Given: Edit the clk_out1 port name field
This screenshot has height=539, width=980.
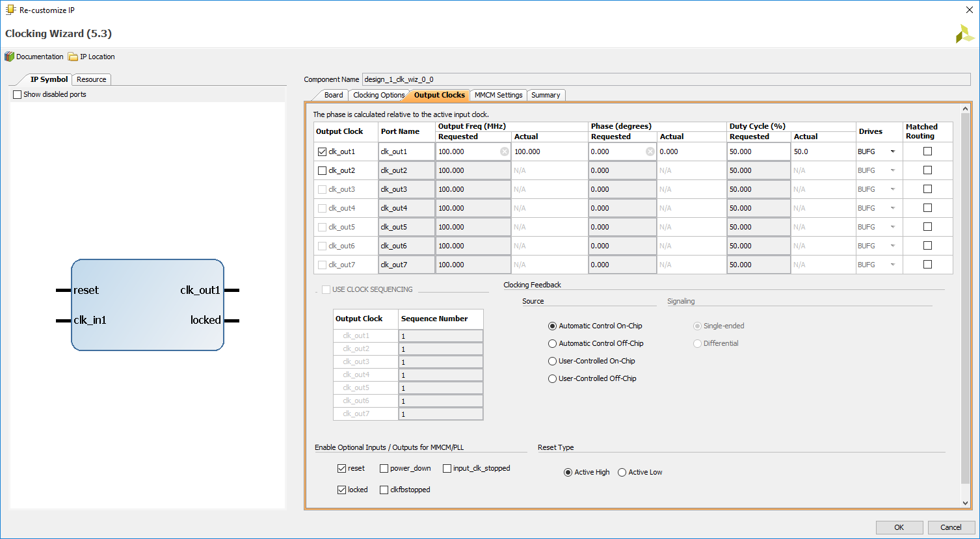Looking at the screenshot, I should (x=407, y=151).
